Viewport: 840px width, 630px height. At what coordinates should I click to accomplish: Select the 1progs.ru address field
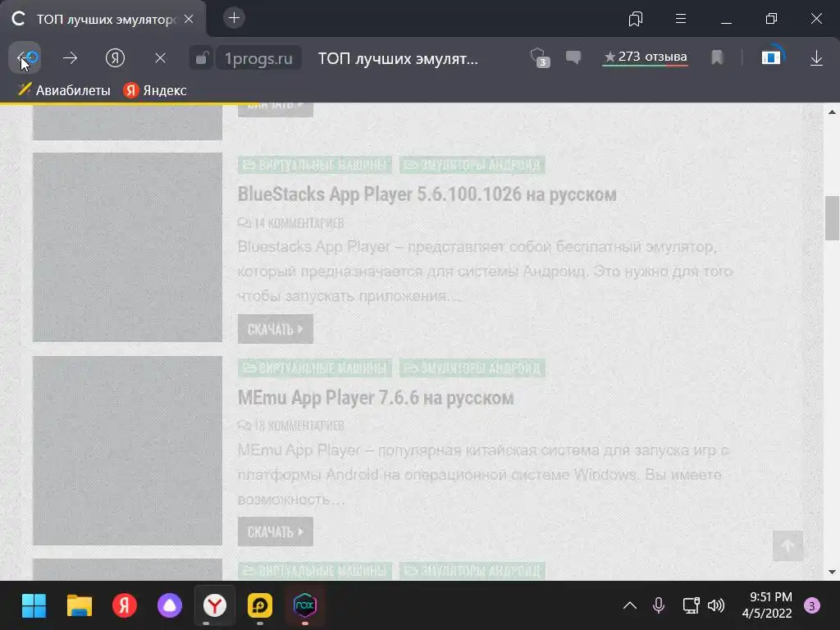point(258,58)
